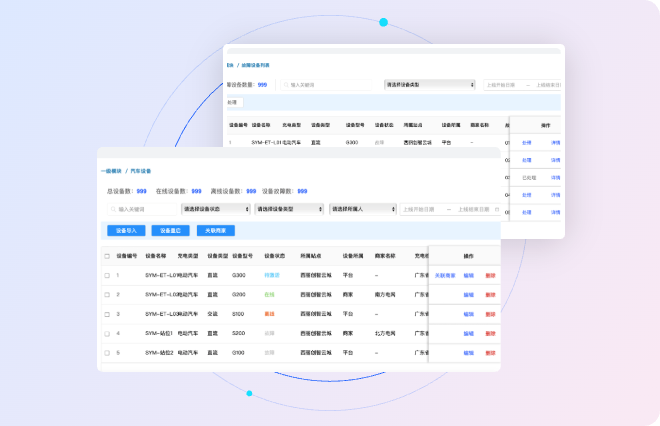The width and height of the screenshot is (660, 426).
Task: Click the search magnifier icon in front keyword field
Action: point(112,209)
